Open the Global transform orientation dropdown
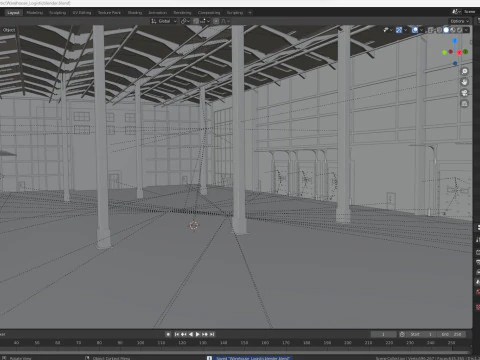 pyautogui.click(x=164, y=21)
